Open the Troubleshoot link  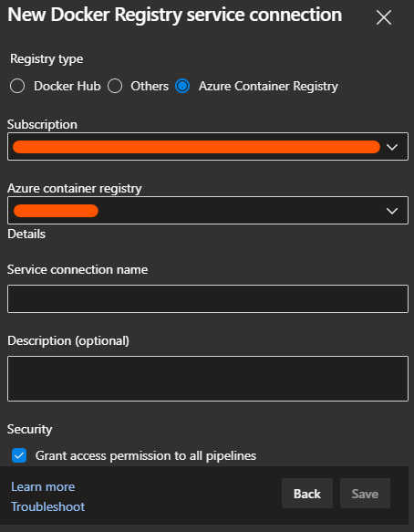48,506
